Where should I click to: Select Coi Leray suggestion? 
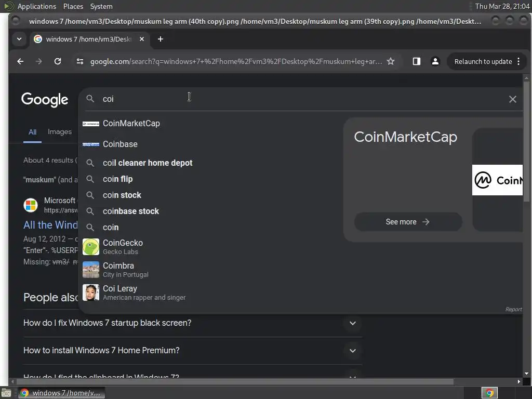click(x=210, y=292)
